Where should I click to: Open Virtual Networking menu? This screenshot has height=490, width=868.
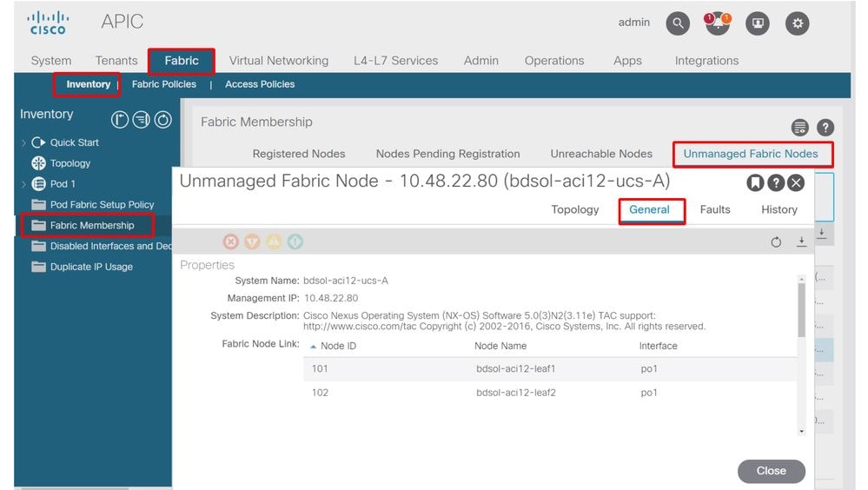click(278, 60)
